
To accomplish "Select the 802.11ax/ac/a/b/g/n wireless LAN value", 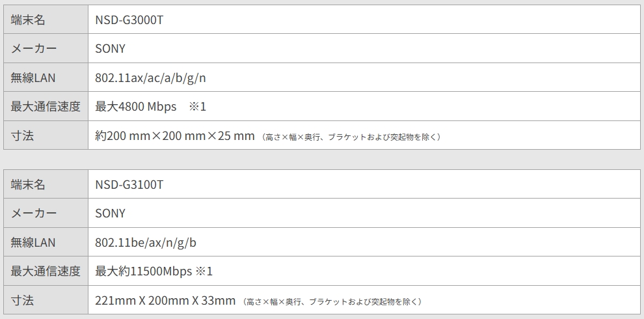I will (x=151, y=77).
